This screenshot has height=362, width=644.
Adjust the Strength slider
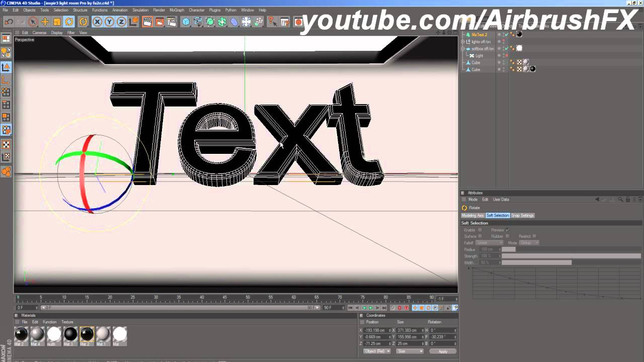click(x=571, y=256)
